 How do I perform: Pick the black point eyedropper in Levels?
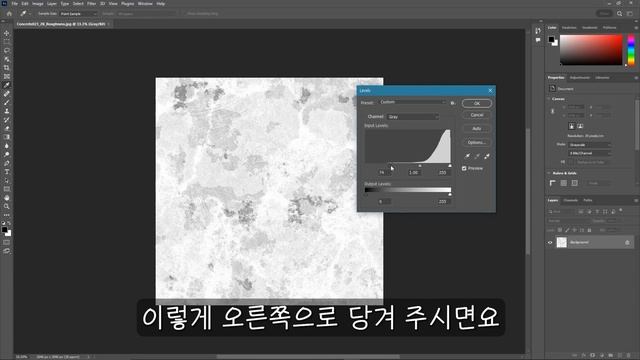[467, 156]
